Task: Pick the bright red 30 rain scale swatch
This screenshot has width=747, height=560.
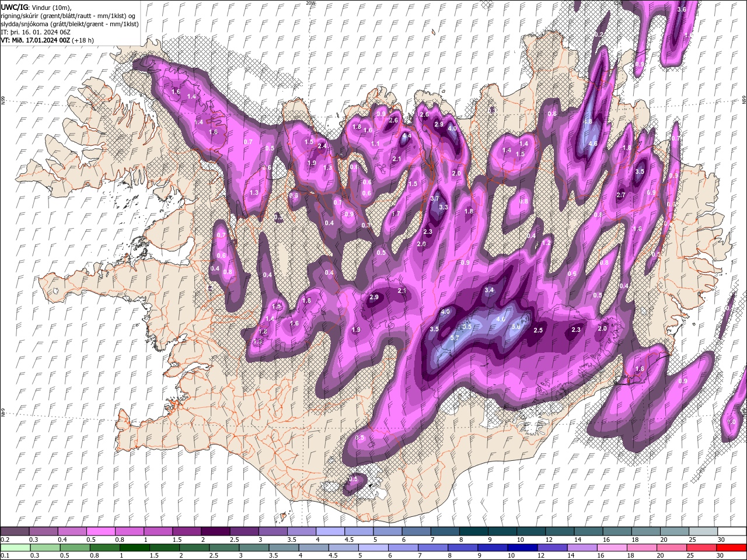Action: pos(732,548)
